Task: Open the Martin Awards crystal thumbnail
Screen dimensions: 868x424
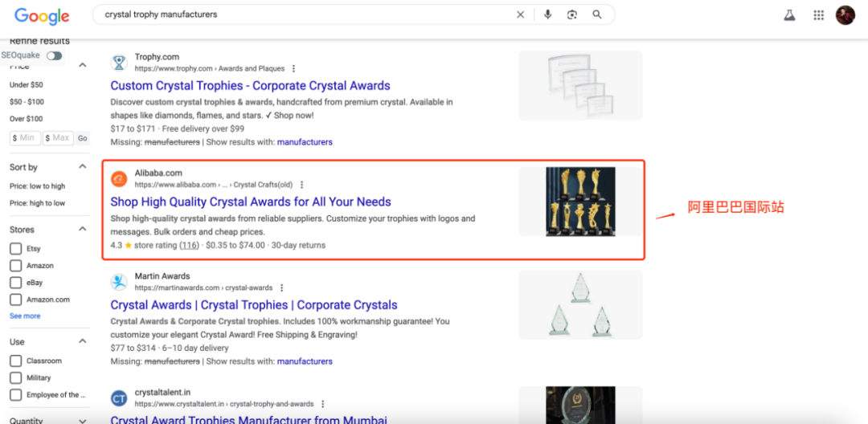Action: pos(581,305)
